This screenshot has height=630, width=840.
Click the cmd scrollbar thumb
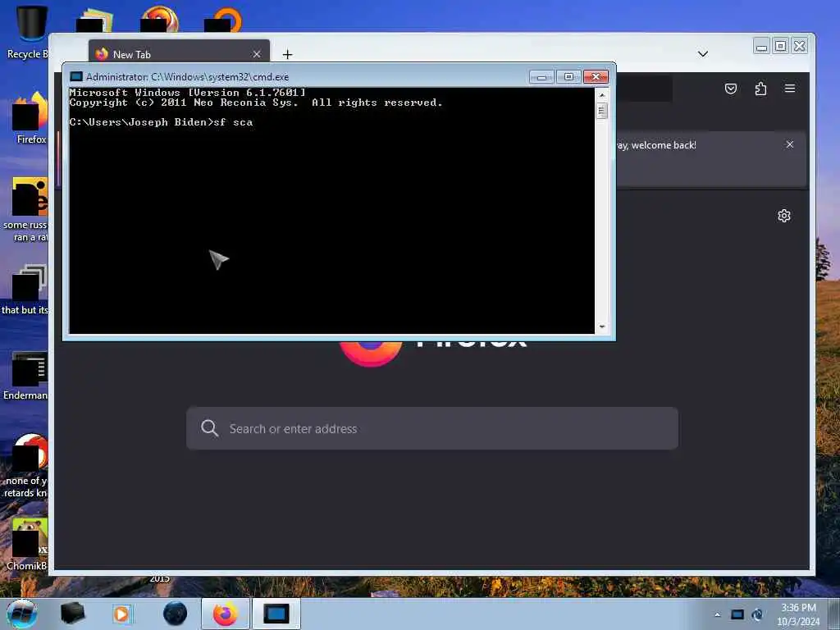coord(602,111)
